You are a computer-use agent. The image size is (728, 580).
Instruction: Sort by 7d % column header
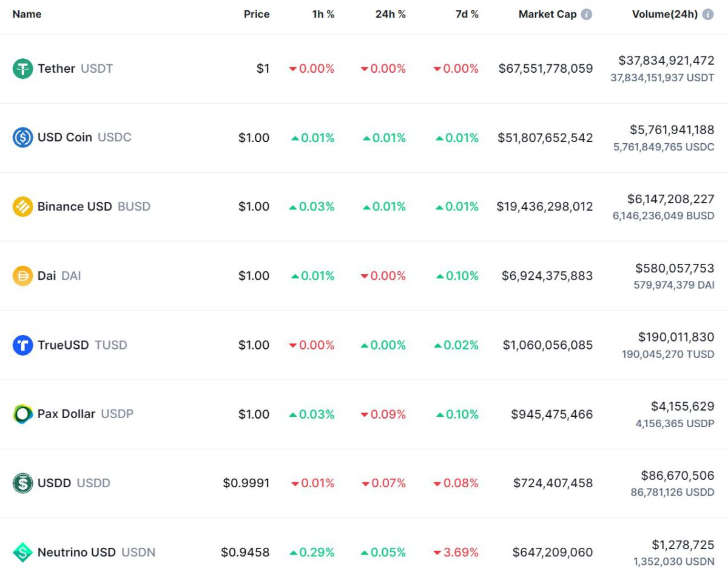pyautogui.click(x=467, y=15)
